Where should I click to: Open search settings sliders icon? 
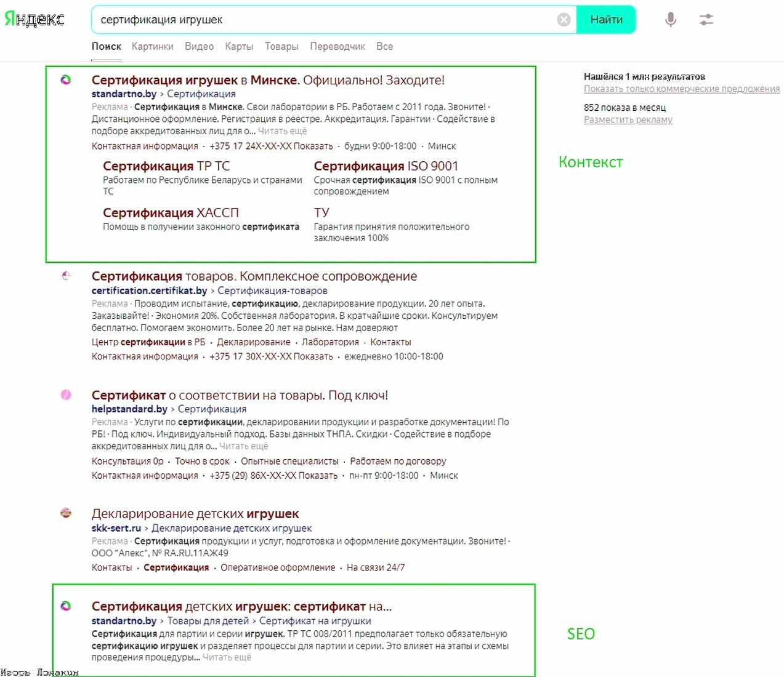[706, 20]
